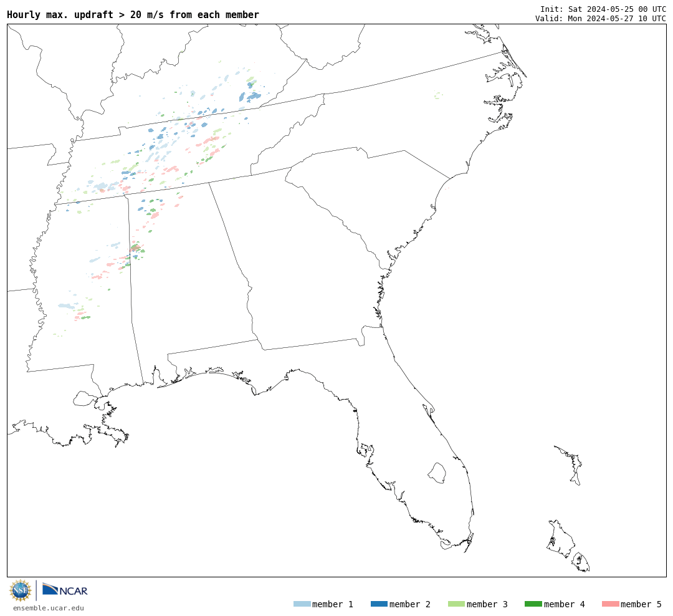Click the NCAR logo
Screen dimensions: 673x616
pyautogui.click(x=65, y=590)
